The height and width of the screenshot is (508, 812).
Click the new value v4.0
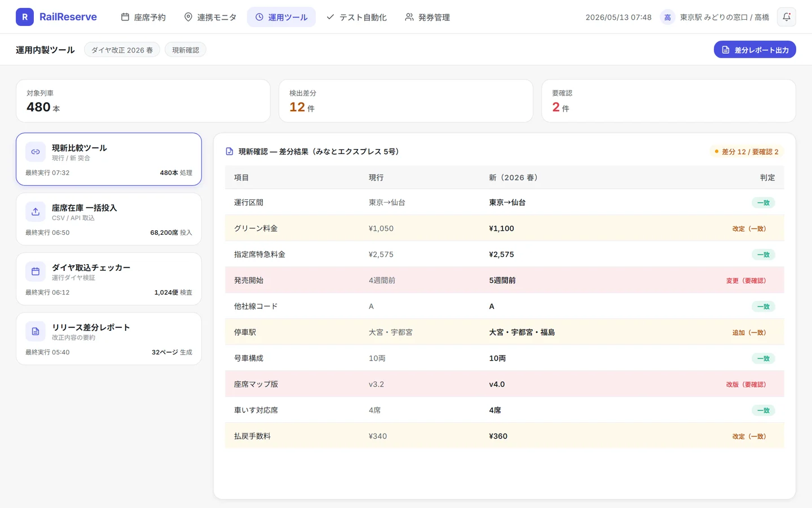coord(497,384)
